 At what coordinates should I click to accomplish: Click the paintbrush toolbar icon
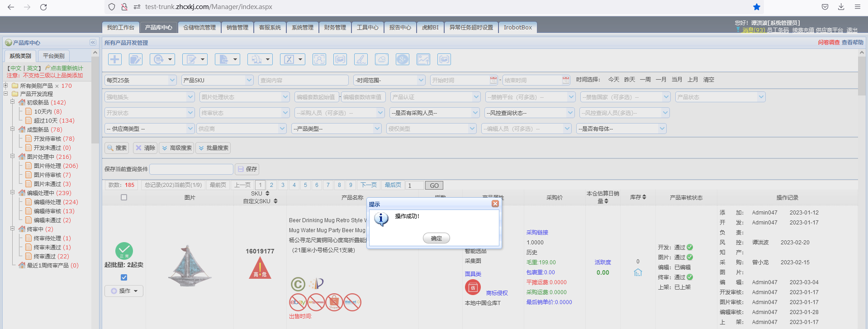coord(361,59)
